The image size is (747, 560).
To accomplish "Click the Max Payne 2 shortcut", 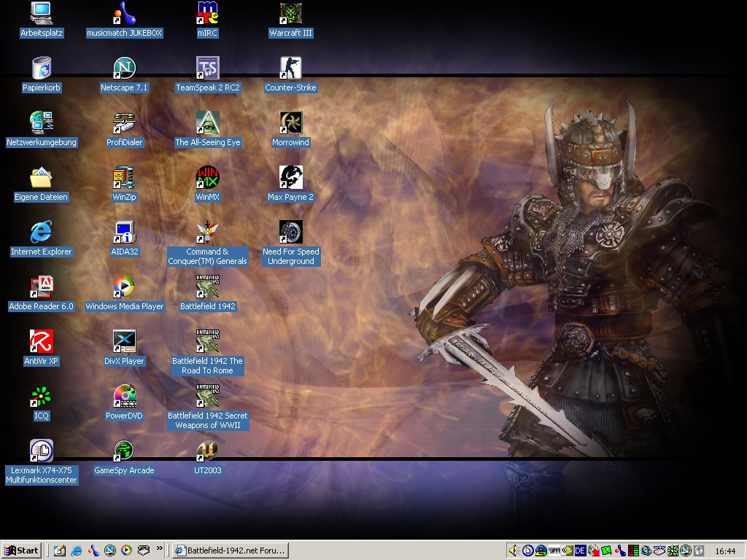I will tap(290, 184).
